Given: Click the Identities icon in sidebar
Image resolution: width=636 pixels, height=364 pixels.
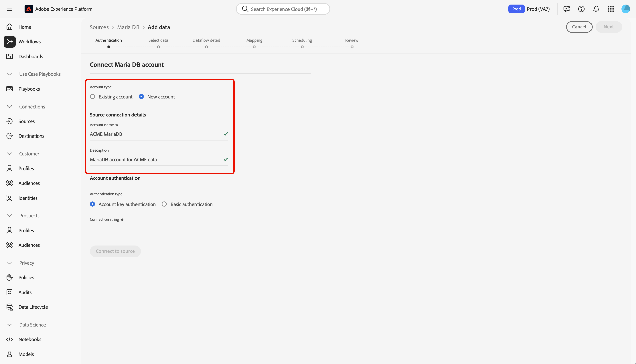Looking at the screenshot, I should (x=10, y=198).
